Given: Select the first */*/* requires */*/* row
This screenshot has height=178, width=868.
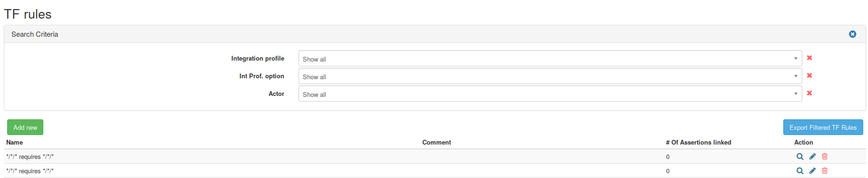Looking at the screenshot, I should [x=435, y=157].
